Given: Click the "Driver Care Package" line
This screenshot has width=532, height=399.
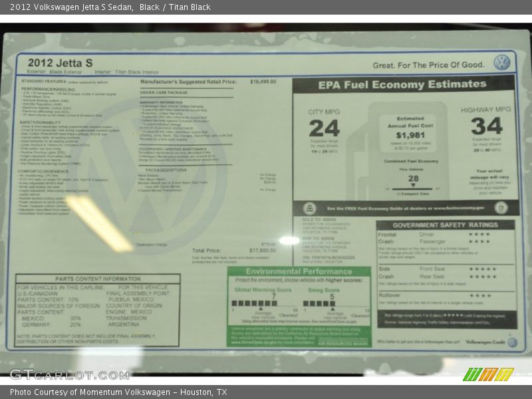Looking at the screenshot, I should 164,92.
